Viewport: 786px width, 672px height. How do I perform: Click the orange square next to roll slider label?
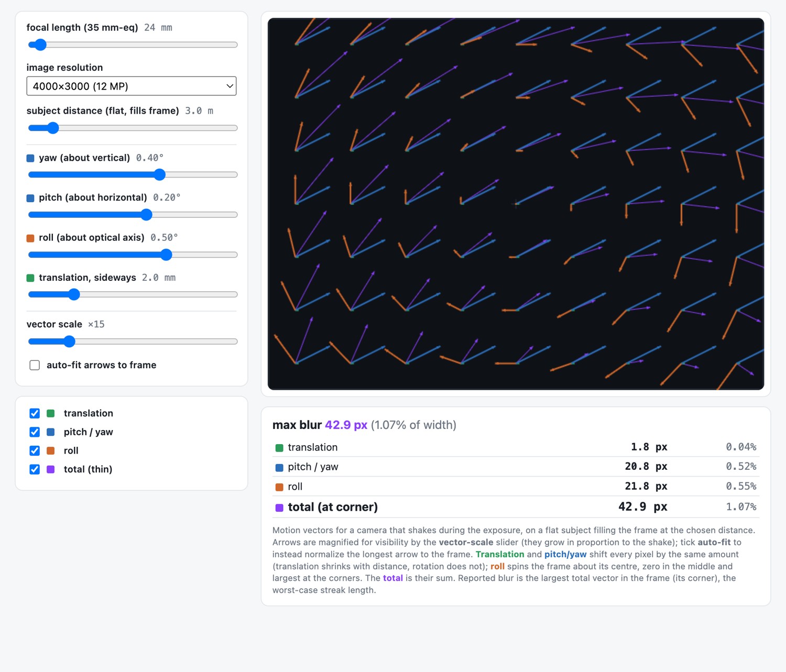[x=30, y=238]
